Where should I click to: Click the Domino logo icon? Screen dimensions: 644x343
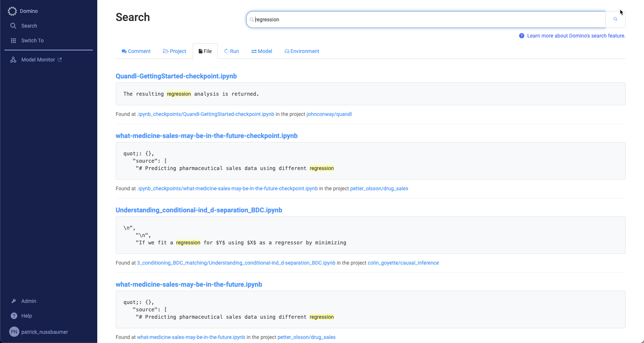pos(13,11)
